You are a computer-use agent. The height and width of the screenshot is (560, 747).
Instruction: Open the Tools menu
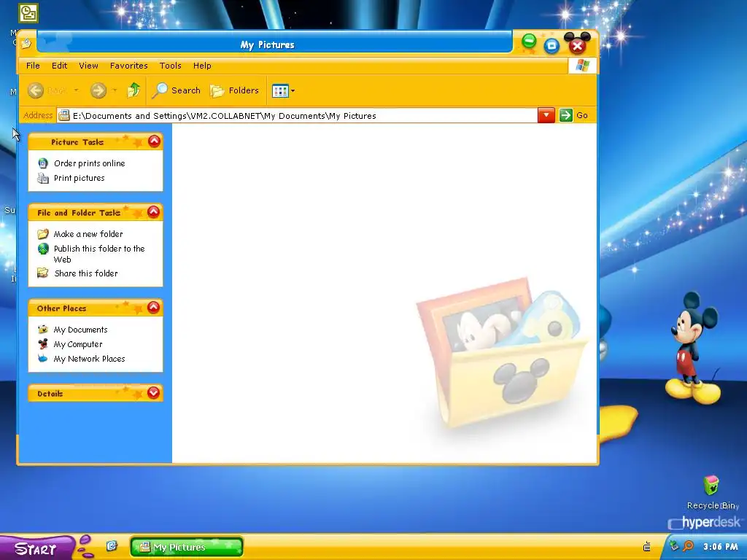(x=170, y=66)
